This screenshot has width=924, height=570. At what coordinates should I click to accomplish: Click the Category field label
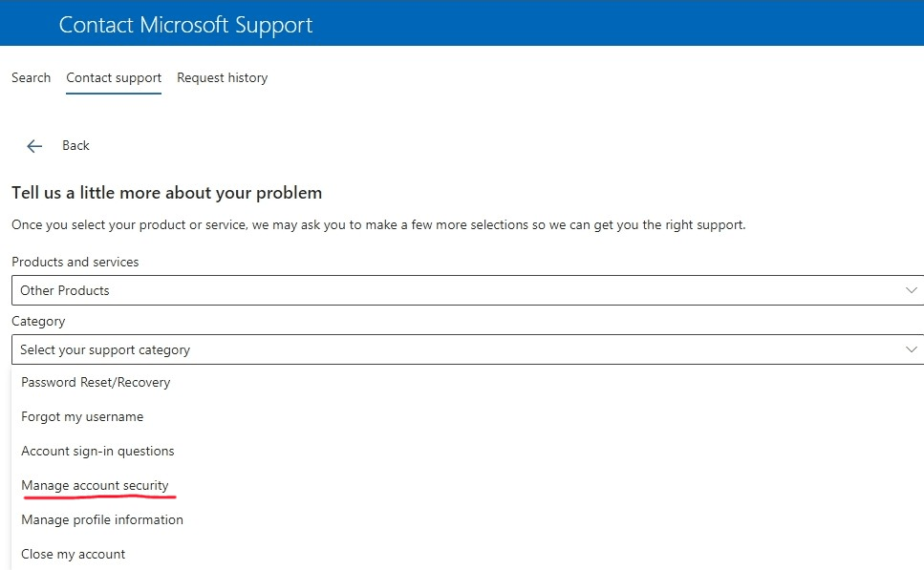tap(38, 321)
